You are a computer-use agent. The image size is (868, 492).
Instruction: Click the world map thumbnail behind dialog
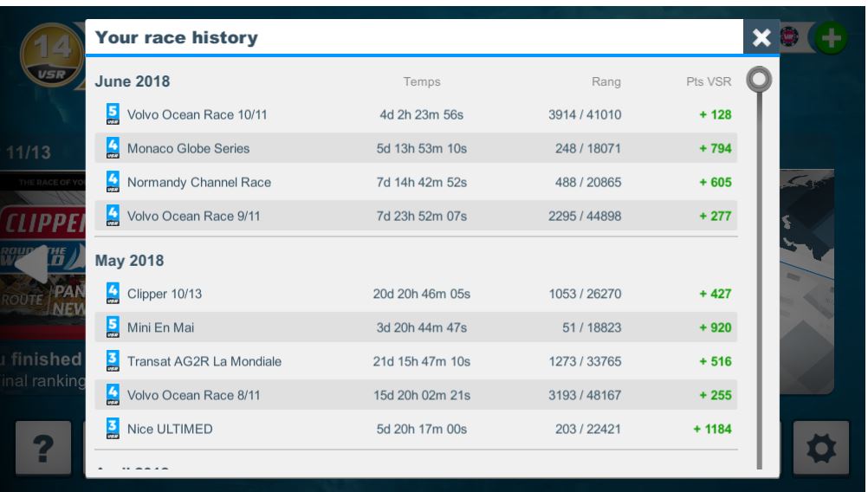(806, 282)
